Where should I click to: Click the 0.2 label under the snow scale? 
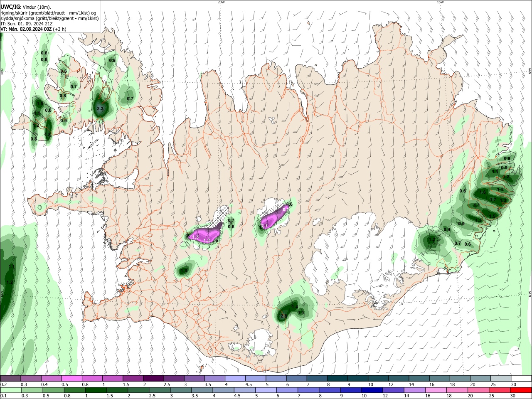tap(3, 384)
